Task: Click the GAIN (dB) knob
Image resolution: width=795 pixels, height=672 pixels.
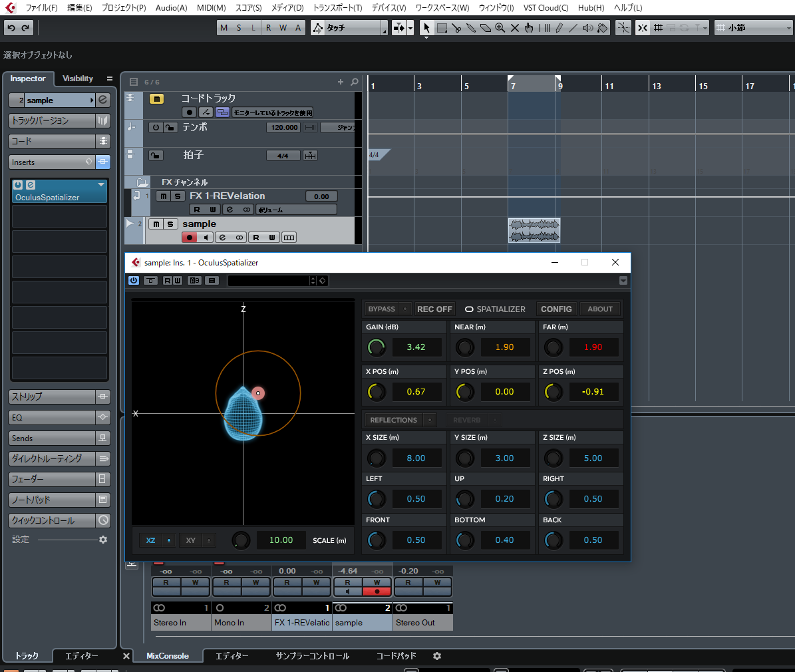Action: [376, 347]
